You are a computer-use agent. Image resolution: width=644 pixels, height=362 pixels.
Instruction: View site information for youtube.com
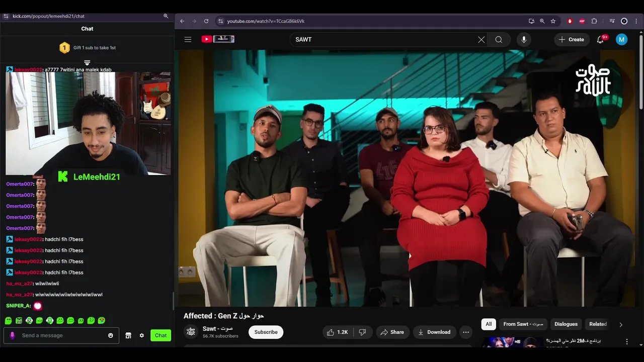220,21
